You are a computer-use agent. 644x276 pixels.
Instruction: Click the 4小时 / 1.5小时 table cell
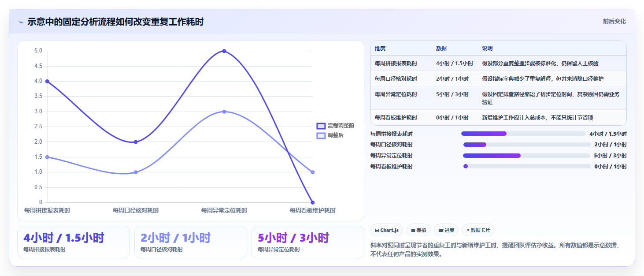(455, 63)
